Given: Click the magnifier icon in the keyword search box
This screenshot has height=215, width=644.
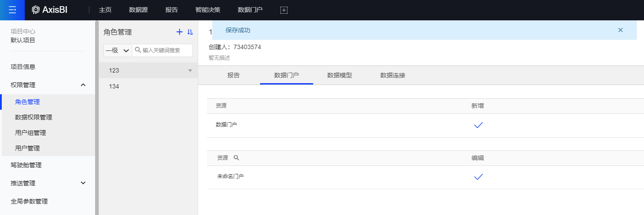Looking at the screenshot, I should coord(138,50).
